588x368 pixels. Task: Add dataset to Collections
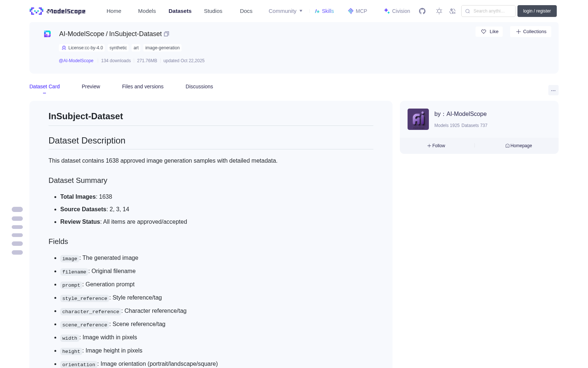531,32
